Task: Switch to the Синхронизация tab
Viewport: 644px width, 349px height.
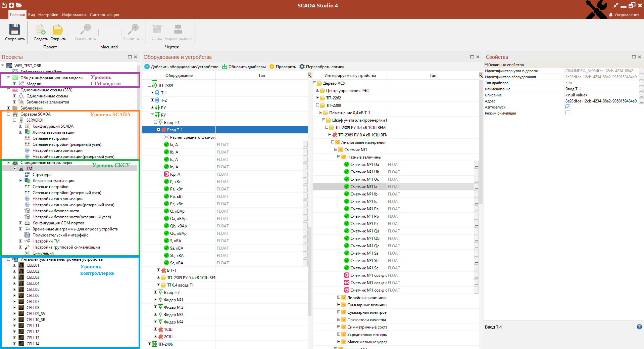Action: click(104, 15)
